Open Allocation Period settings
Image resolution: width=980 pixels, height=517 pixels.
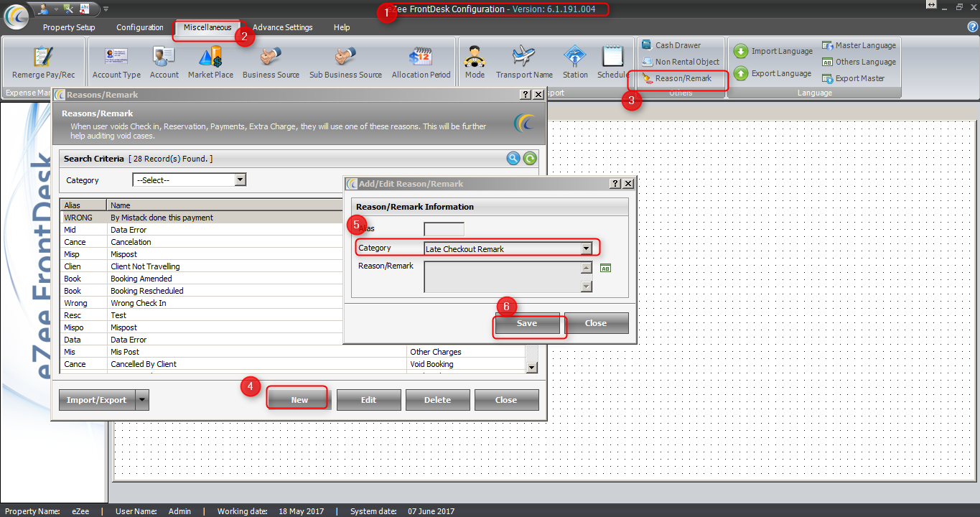tap(421, 62)
